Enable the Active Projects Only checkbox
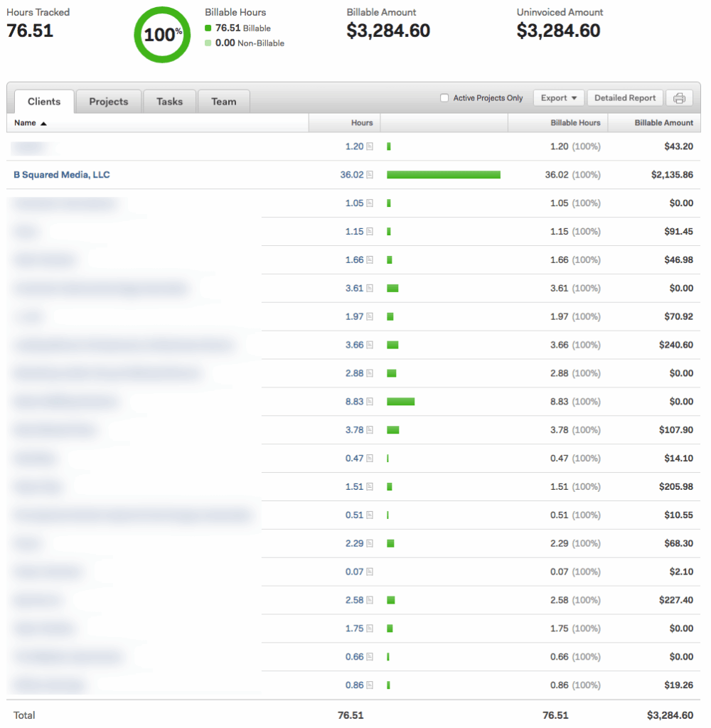The height and width of the screenshot is (728, 711). [444, 98]
